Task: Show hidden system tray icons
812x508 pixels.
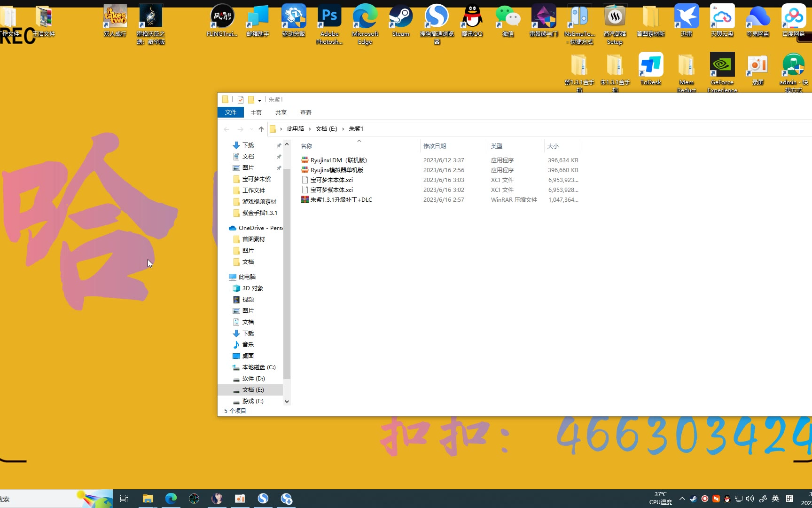Action: coord(682,499)
